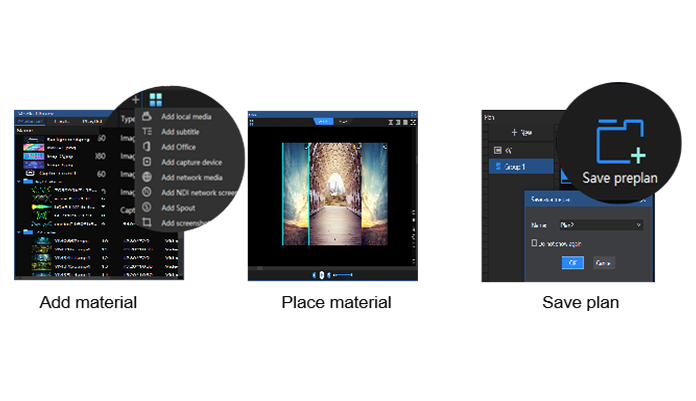Click the red editor toolbar icon
This screenshot has height=401, width=696.
391,122
